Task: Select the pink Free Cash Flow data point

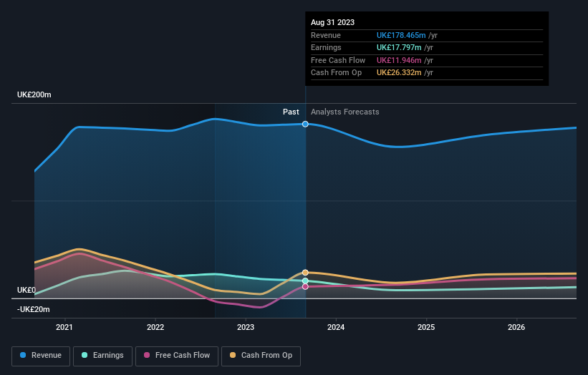Action: (x=305, y=286)
